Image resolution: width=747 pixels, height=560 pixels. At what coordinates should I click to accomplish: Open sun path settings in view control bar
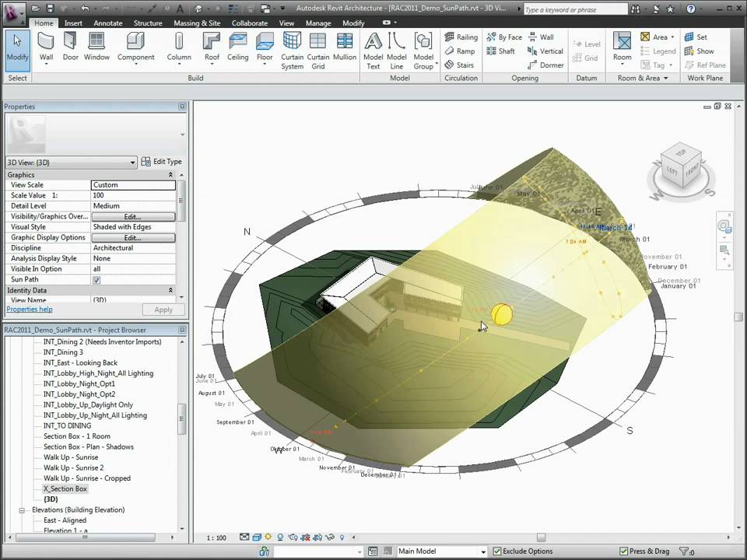tap(268, 537)
